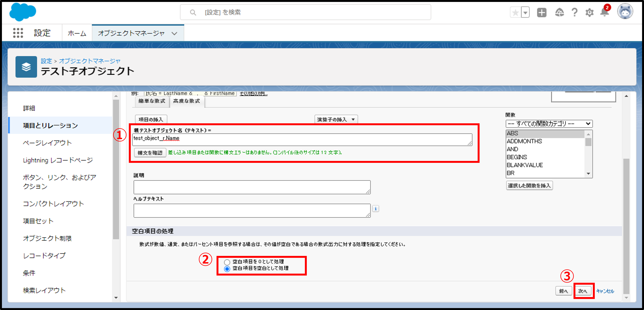Screen dimensions: 644x310
Task: Open the App Launcher grid icon
Action: point(18,33)
